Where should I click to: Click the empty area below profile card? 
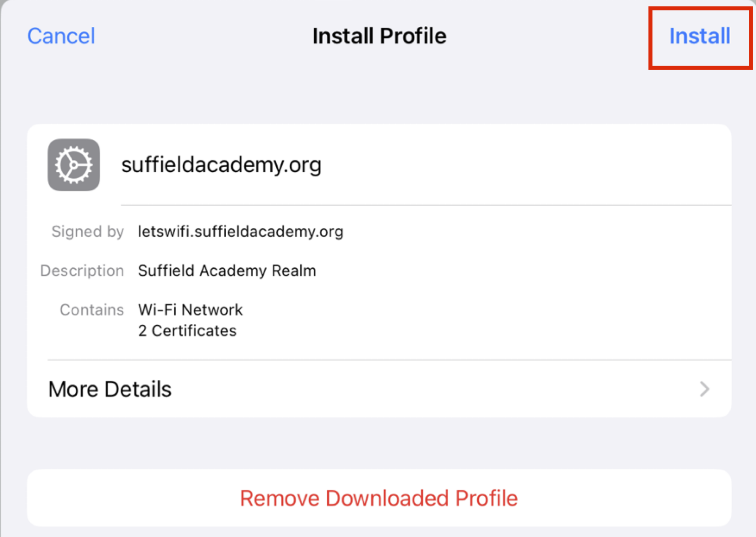pos(379,444)
